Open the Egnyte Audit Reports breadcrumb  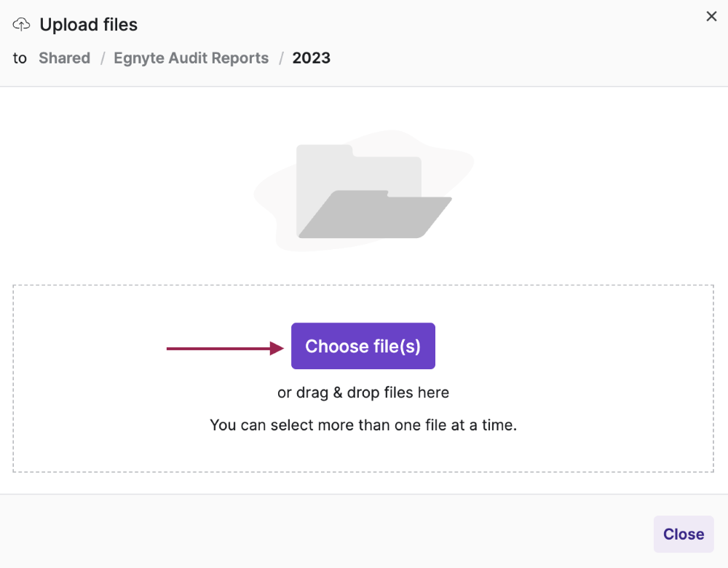click(191, 58)
